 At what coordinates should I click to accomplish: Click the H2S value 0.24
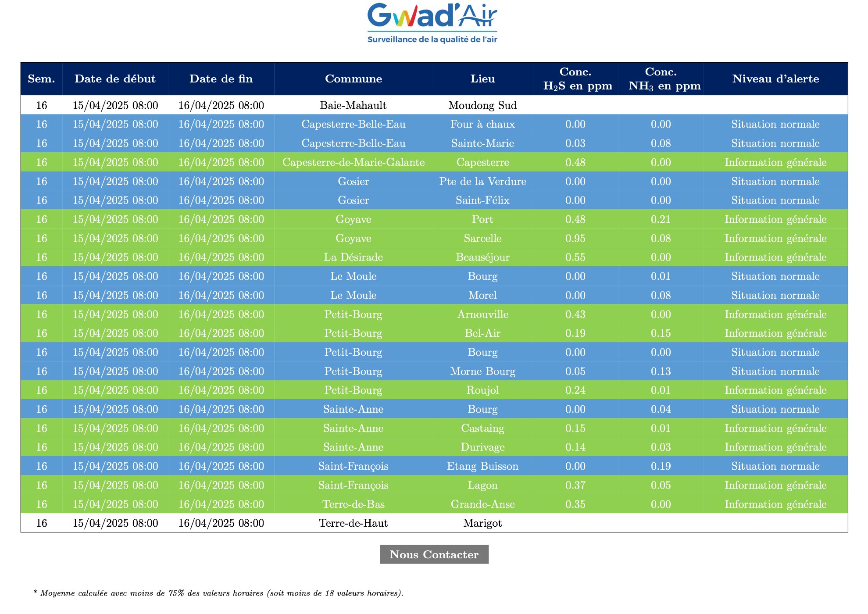pos(575,390)
